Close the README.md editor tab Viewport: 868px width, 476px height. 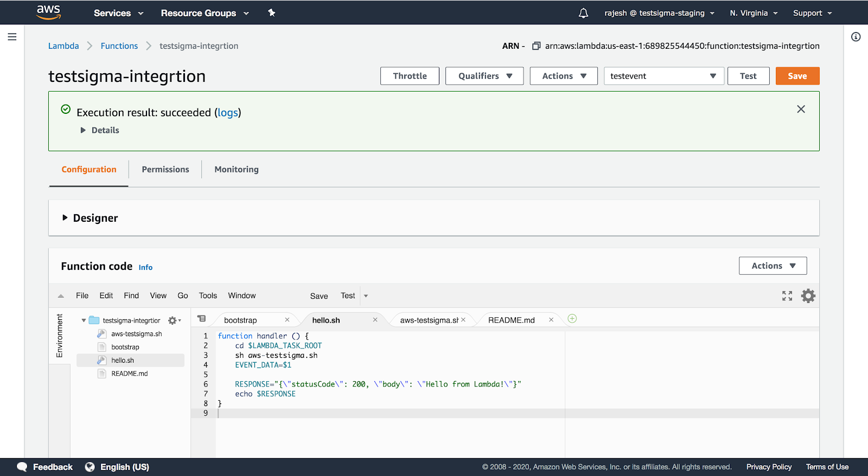click(551, 320)
